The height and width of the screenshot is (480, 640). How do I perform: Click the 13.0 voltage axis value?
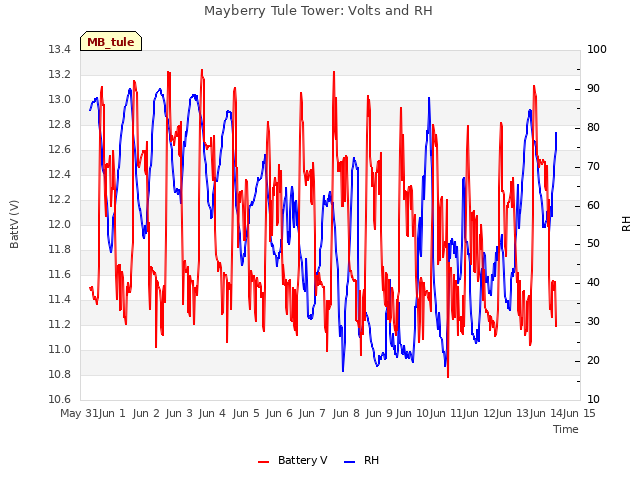[x=60, y=100]
